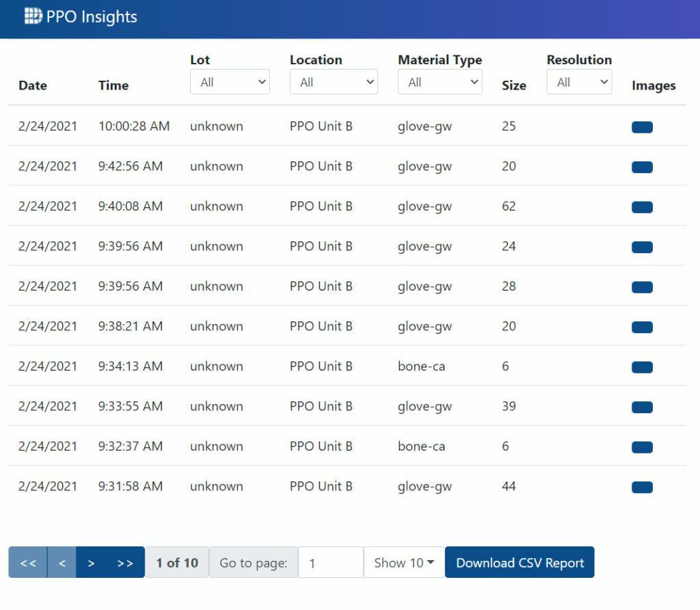Click unknown lot in the 9:38:21 AM row

(x=217, y=326)
